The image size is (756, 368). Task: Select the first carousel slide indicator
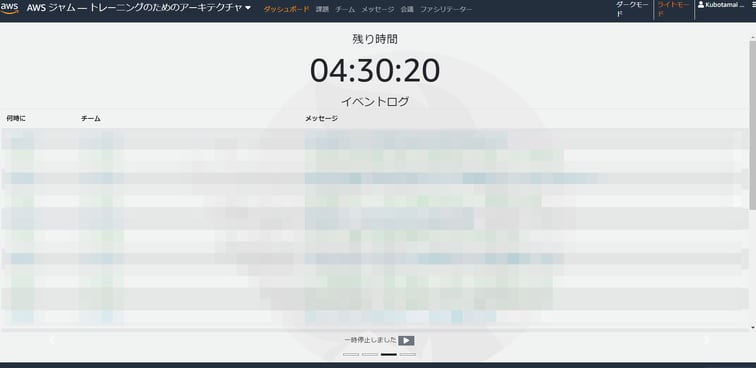click(351, 354)
